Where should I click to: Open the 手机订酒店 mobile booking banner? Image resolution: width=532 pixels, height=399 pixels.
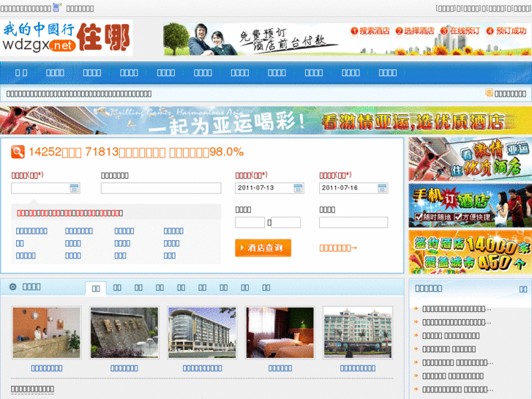(x=471, y=206)
